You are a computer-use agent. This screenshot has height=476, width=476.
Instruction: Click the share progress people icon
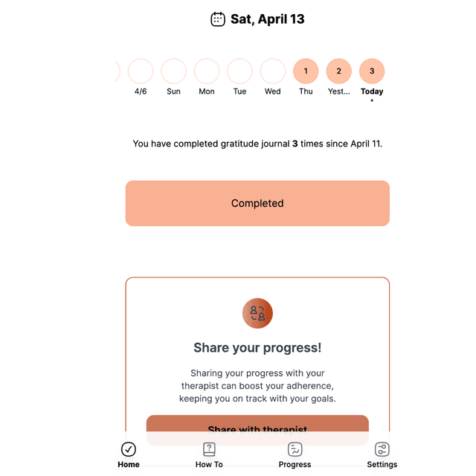tap(257, 313)
